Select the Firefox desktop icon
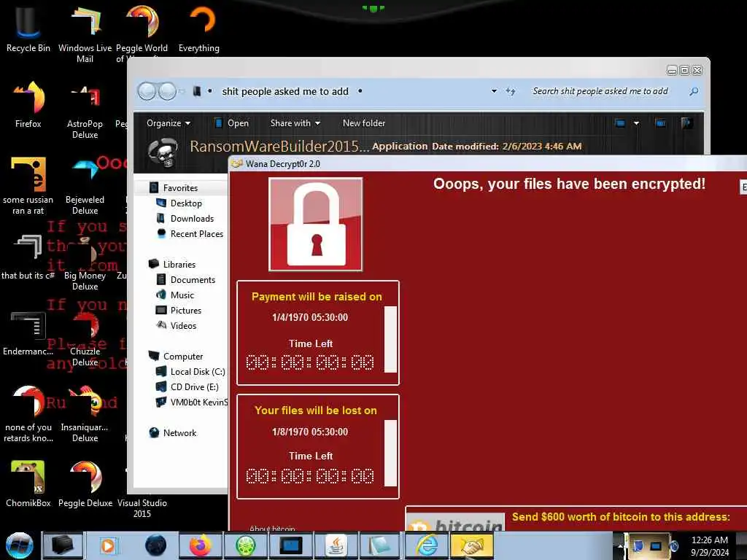The width and height of the screenshot is (747, 560). tap(28, 105)
